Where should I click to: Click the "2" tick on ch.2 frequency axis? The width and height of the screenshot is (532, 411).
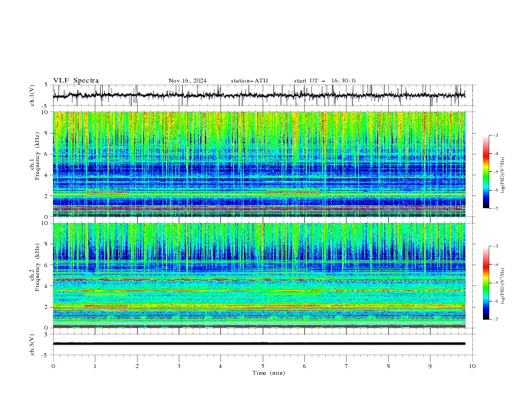48,307
